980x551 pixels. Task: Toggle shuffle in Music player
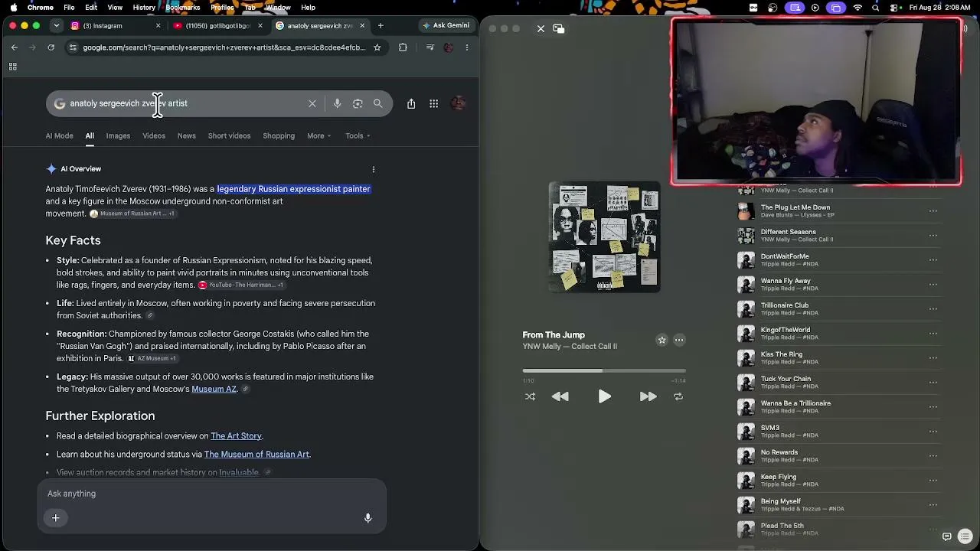[530, 396]
